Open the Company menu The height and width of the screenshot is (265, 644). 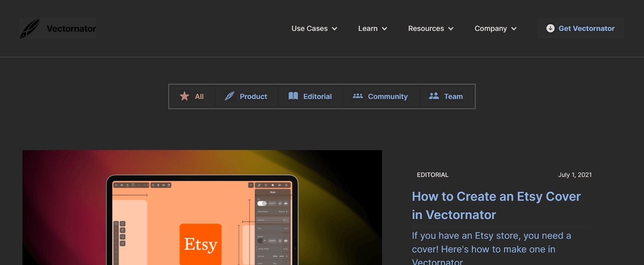pos(495,29)
